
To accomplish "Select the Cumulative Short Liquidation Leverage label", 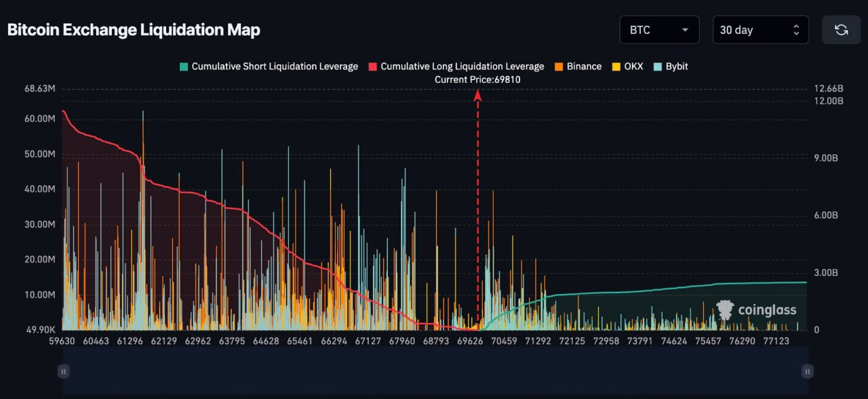I will click(275, 66).
